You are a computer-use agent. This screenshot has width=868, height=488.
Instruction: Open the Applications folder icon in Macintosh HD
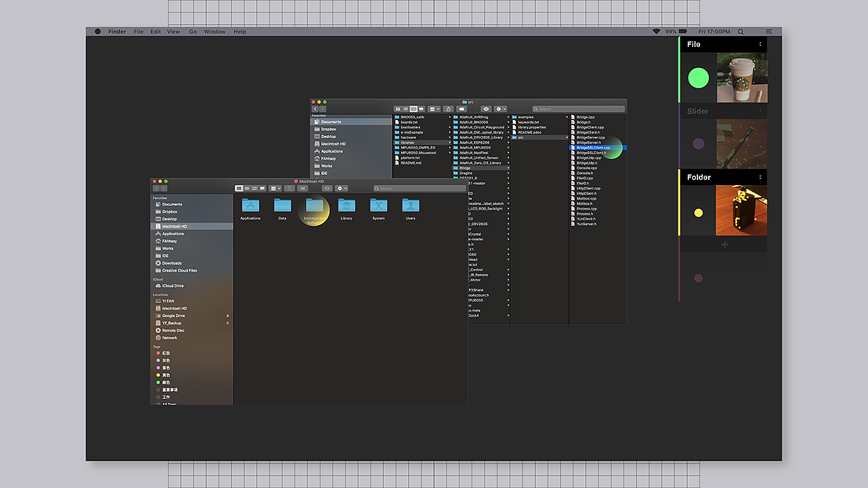pyautogui.click(x=250, y=206)
